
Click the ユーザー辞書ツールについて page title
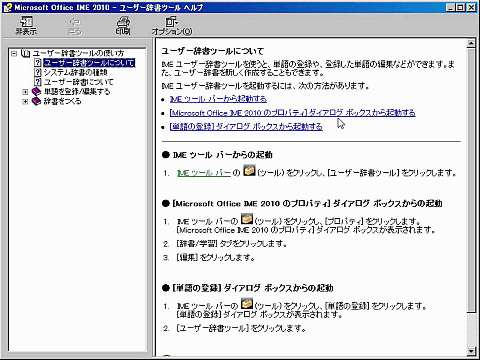pyautogui.click(x=213, y=51)
